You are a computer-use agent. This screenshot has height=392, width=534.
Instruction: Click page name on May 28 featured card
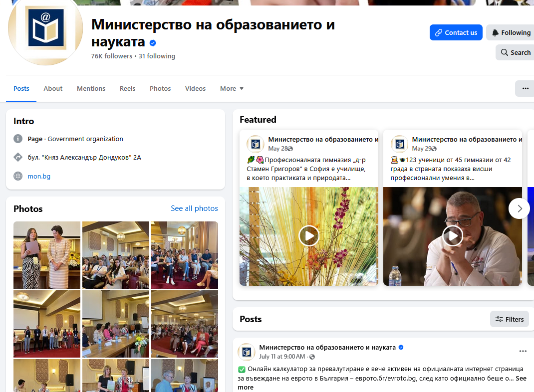323,140
